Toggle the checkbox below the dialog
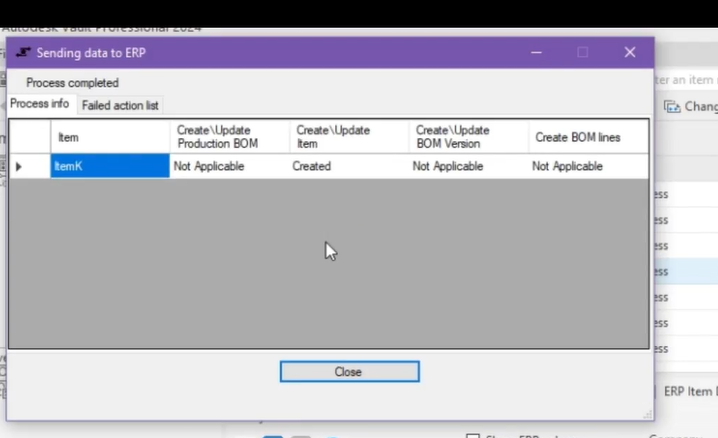Screen dimensions: 718x438 click(473, 435)
